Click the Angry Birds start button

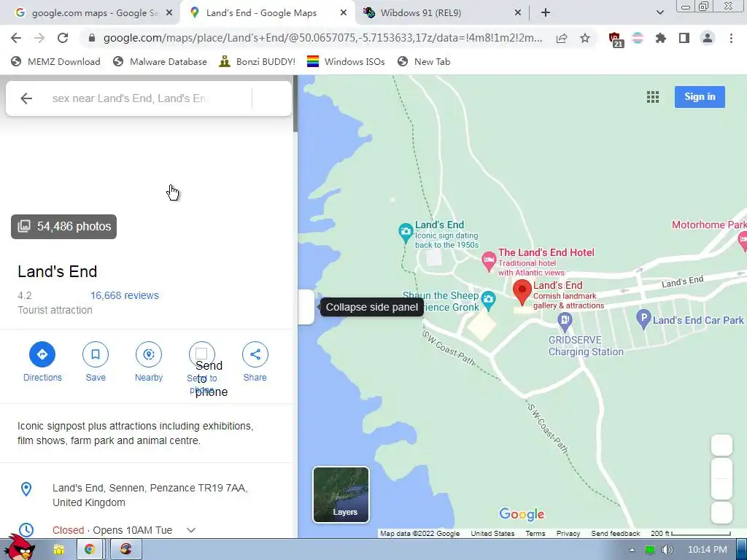coord(20,548)
